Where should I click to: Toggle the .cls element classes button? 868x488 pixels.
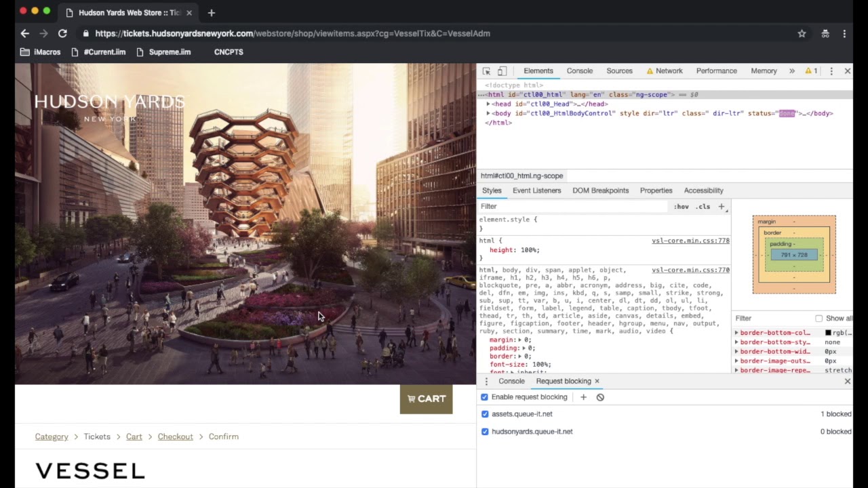pos(703,207)
